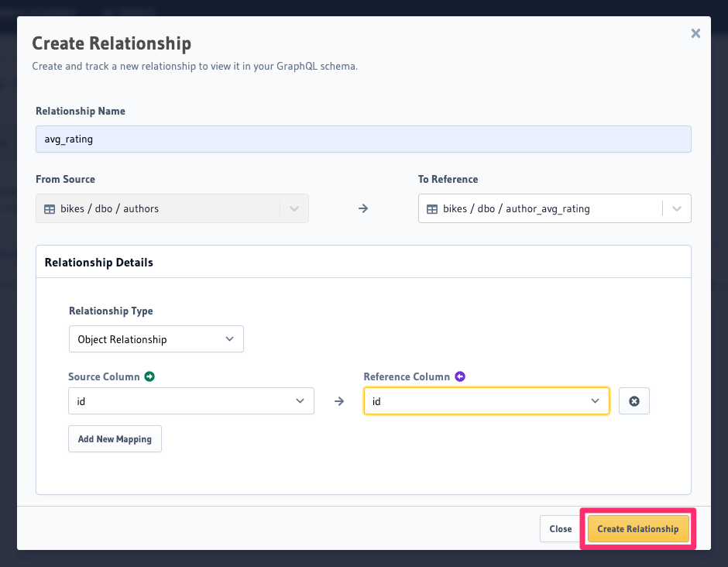Dismiss the dialog using the top-right X icon

pos(695,33)
